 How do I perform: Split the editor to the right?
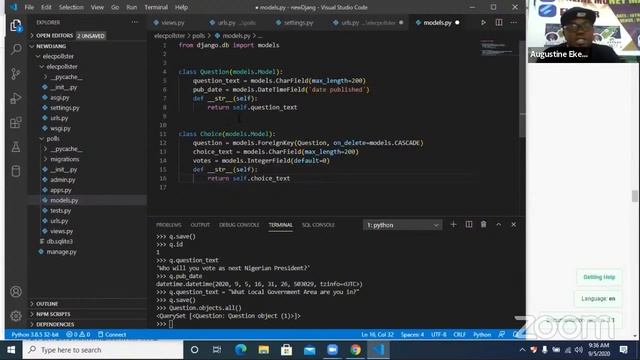[x=499, y=22]
